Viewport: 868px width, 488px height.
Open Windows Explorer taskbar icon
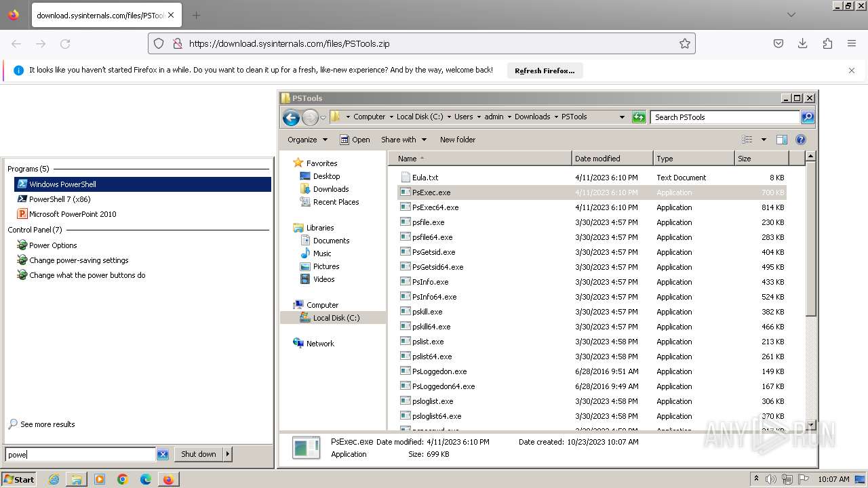click(77, 479)
